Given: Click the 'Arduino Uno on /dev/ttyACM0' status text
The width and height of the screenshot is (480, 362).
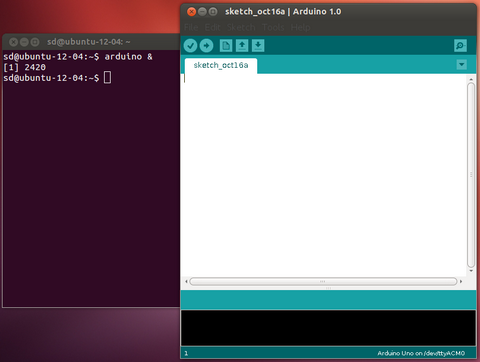Looking at the screenshot, I should point(421,353).
